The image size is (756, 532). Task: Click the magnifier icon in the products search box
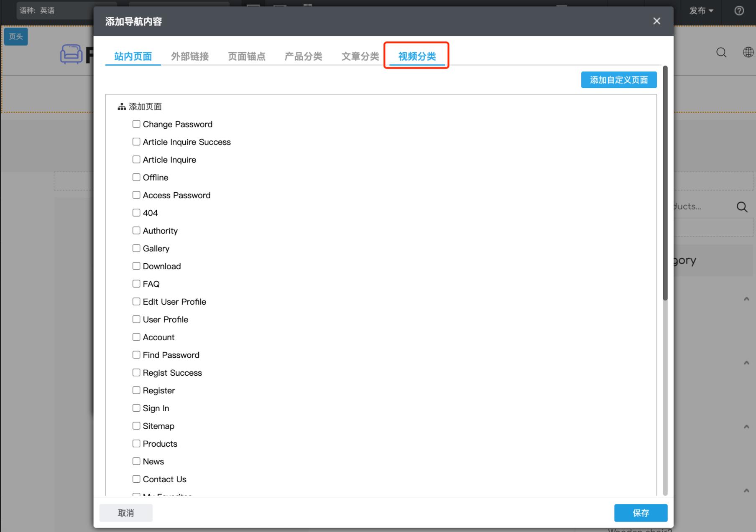(x=742, y=206)
